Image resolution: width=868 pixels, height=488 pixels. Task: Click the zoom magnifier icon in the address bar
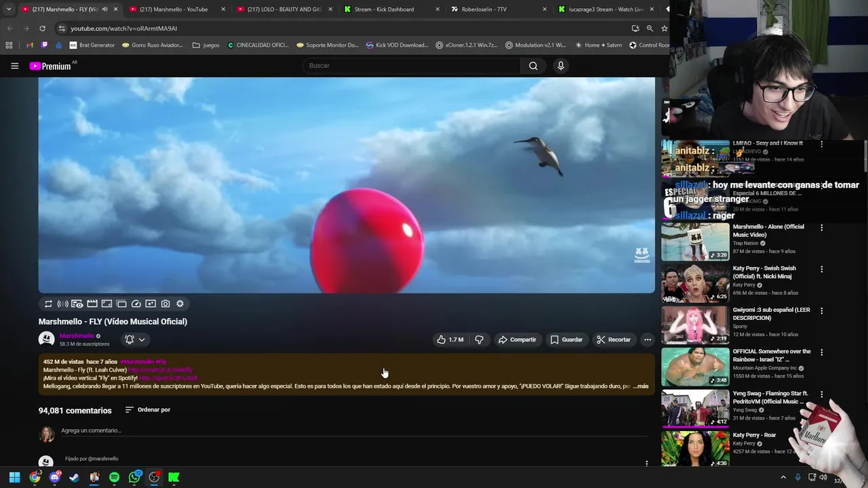[650, 28]
